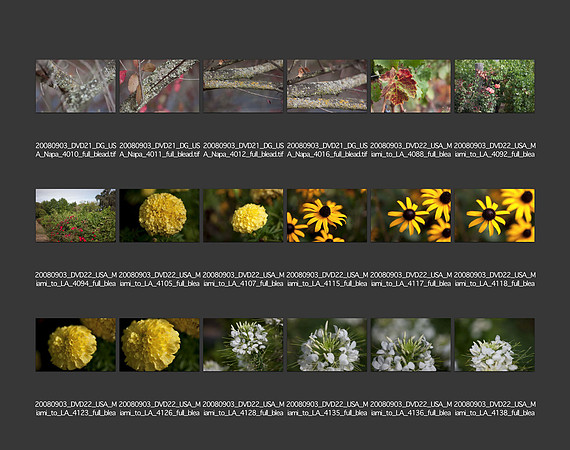
Task: Select the file name label Napa_4016_full_bleed.tif
Action: (x=327, y=150)
